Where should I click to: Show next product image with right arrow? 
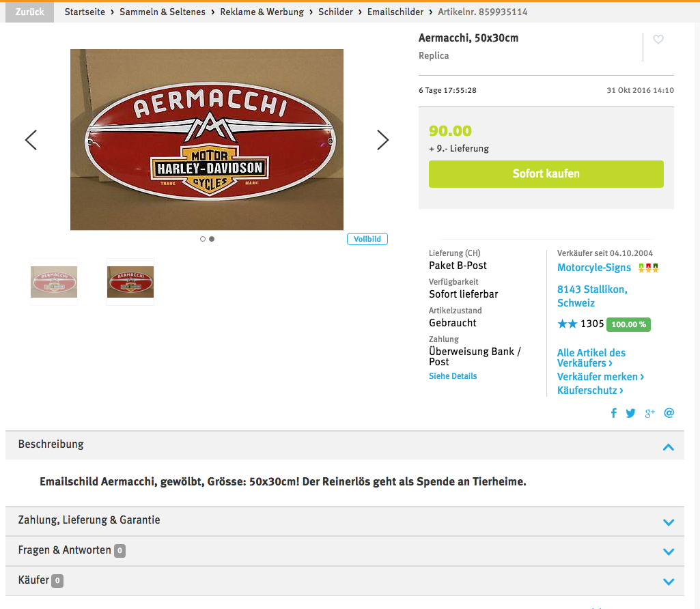(x=382, y=140)
